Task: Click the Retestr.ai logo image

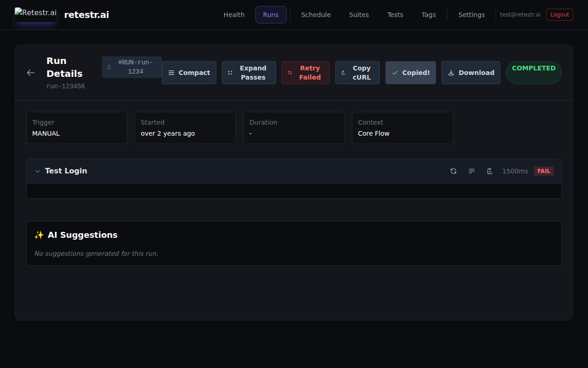Action: 35,14
